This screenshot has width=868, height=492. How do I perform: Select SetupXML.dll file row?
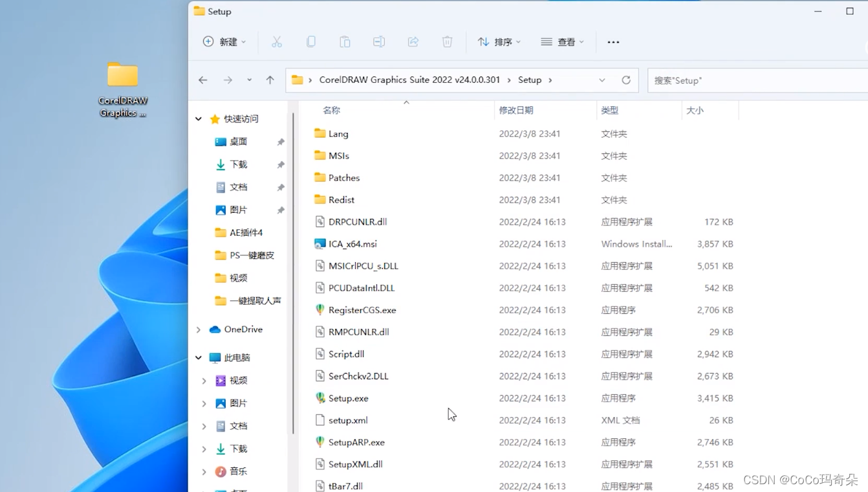[x=524, y=464]
